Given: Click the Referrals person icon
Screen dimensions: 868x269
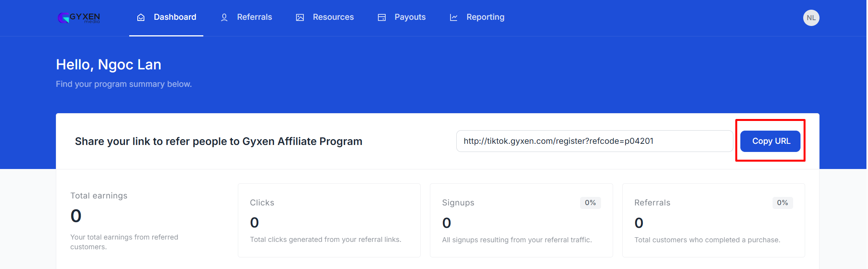Looking at the screenshot, I should coord(224,17).
